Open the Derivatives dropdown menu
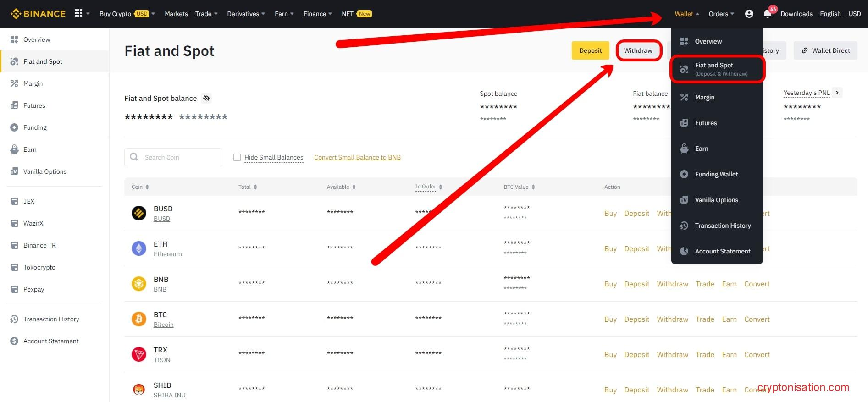Viewport: 868px width, 402px height. click(246, 14)
